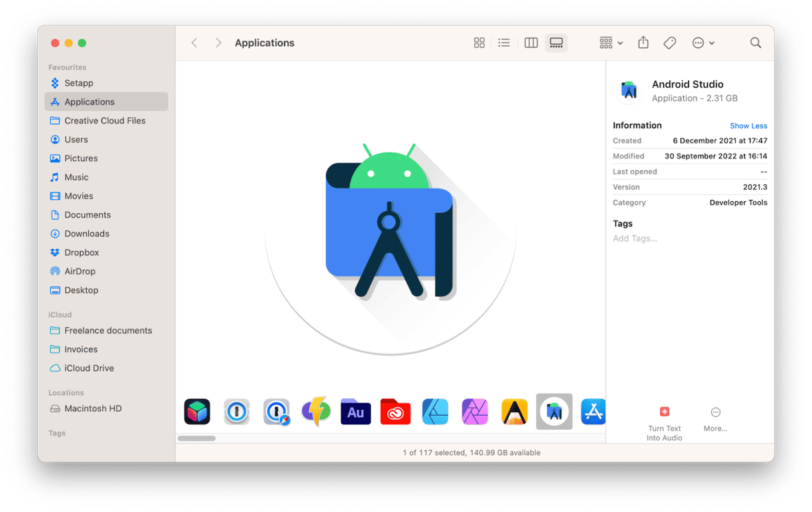Click the Add Tags field
The height and width of the screenshot is (512, 812).
pyautogui.click(x=635, y=239)
